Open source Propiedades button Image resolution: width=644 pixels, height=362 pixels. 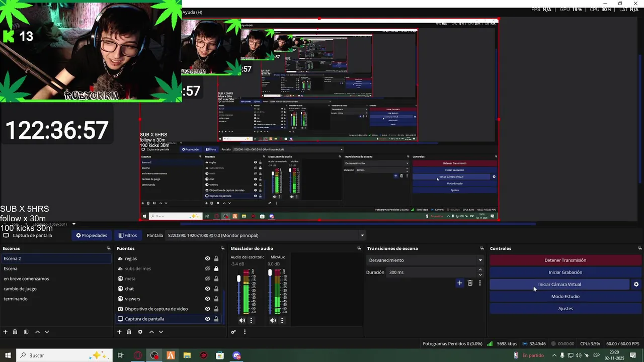coord(92,235)
